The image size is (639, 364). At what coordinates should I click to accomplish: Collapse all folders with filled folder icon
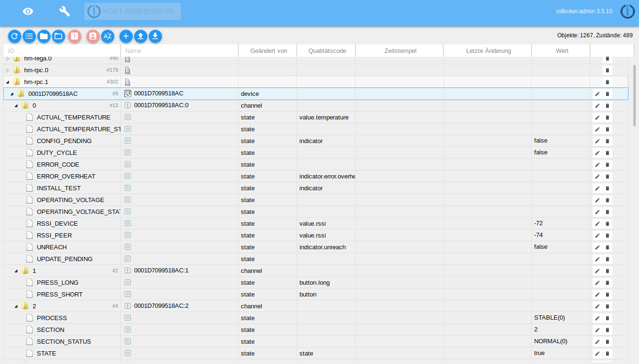point(44,36)
